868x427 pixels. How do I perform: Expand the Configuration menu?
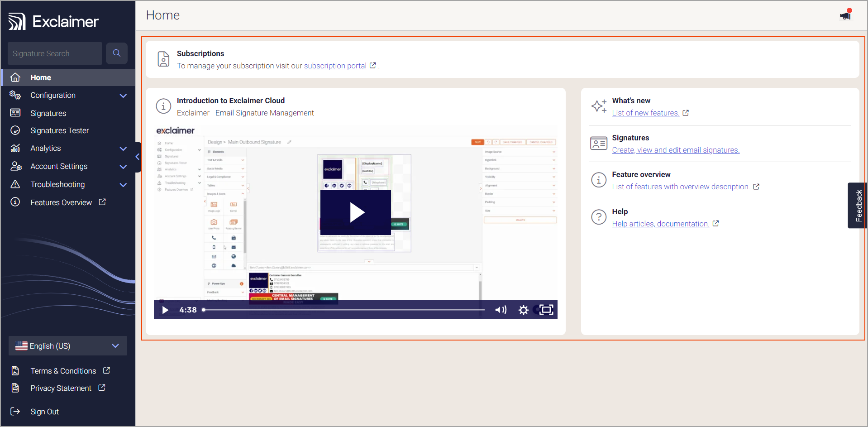coord(53,95)
